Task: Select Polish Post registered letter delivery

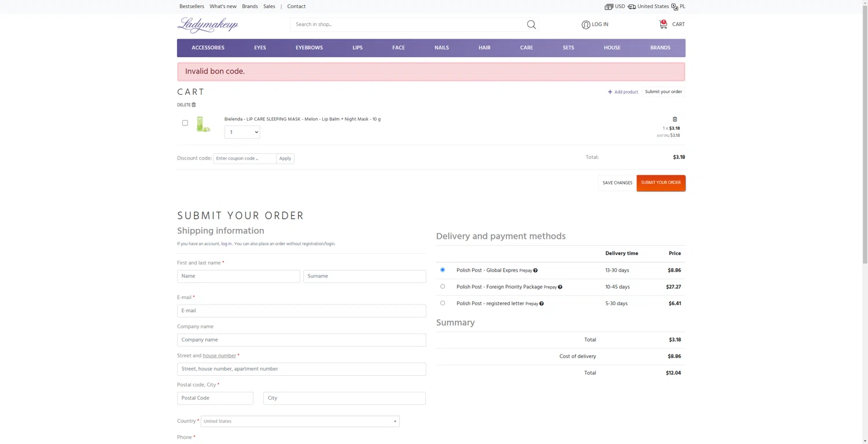Action: 443,303
